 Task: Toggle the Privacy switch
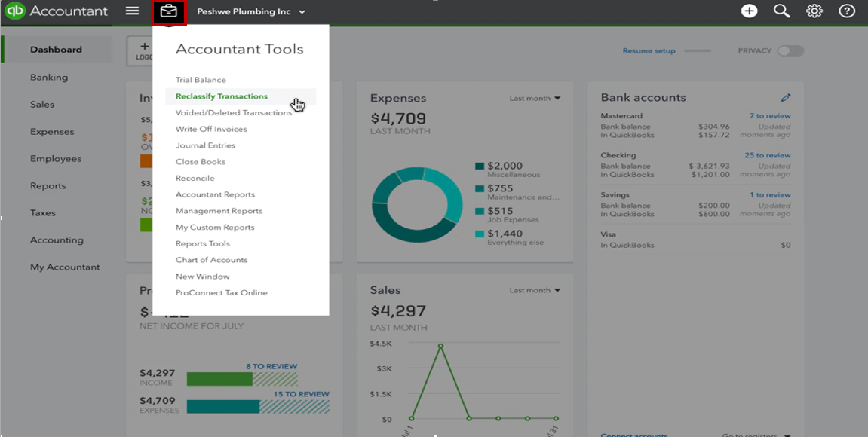tap(790, 51)
